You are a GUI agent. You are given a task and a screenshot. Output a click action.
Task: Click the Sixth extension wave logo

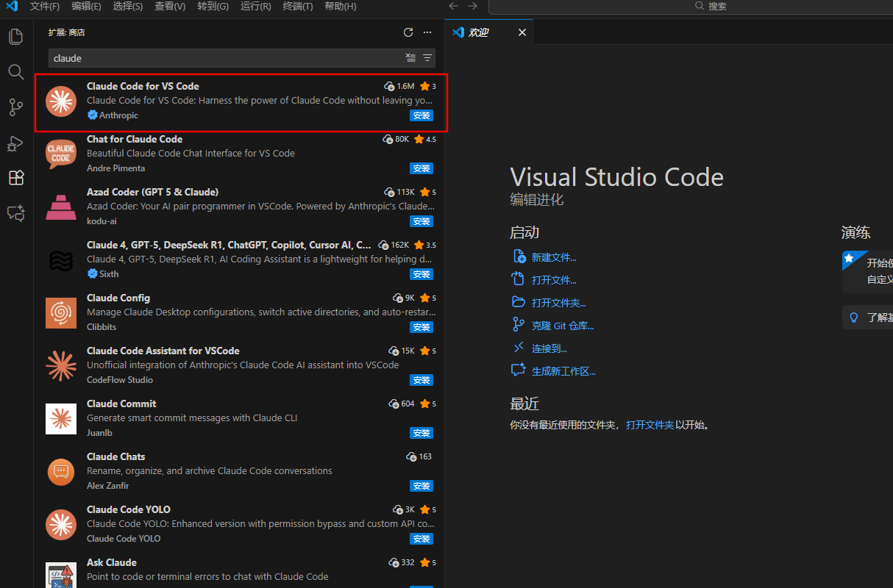[x=61, y=260]
